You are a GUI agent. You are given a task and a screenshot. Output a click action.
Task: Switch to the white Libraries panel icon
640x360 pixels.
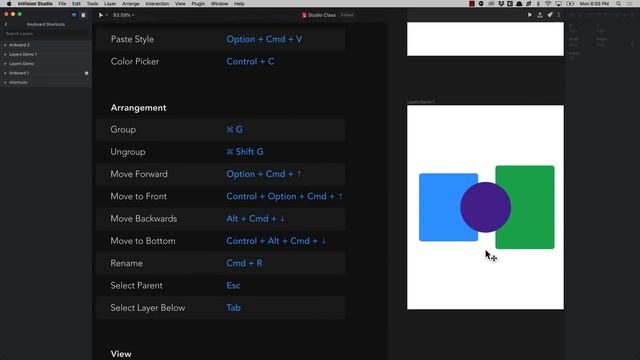coord(83,15)
